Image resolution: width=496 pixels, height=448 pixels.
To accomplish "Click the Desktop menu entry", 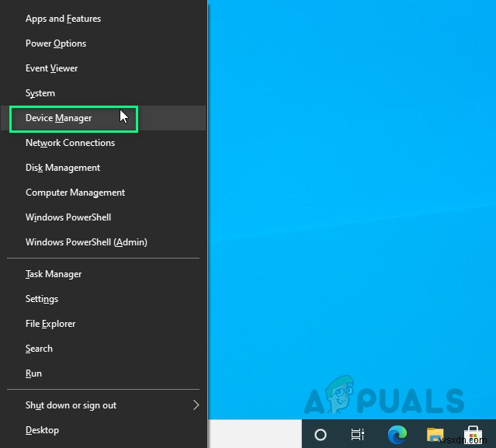I will tap(103, 430).
